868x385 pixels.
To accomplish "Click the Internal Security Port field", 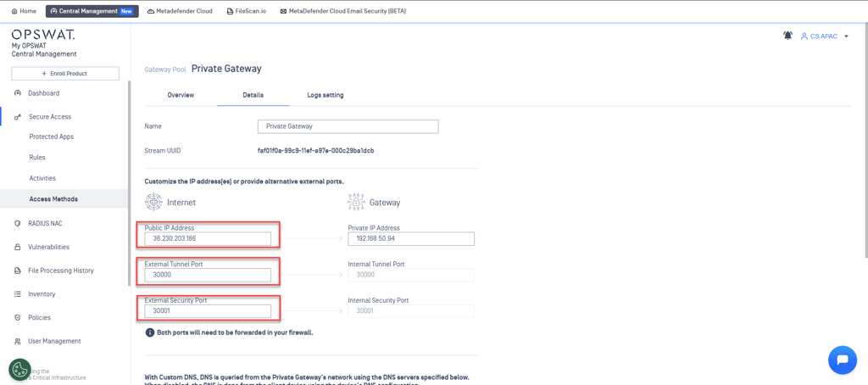I will pos(411,310).
